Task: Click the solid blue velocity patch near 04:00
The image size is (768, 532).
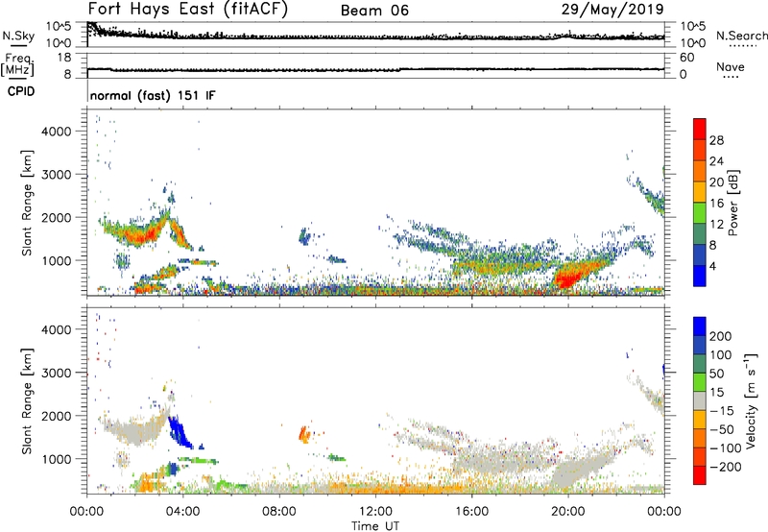Action: pos(180,431)
